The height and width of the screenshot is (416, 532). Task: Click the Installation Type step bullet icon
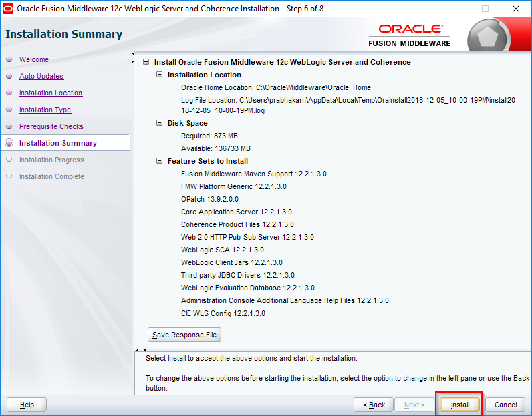[x=9, y=110]
